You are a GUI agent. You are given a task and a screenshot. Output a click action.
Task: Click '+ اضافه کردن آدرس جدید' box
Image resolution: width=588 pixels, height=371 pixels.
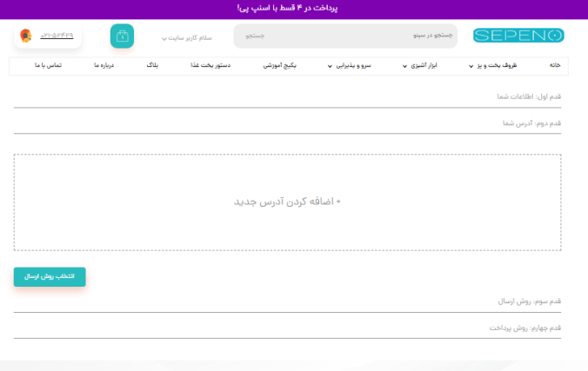287,202
